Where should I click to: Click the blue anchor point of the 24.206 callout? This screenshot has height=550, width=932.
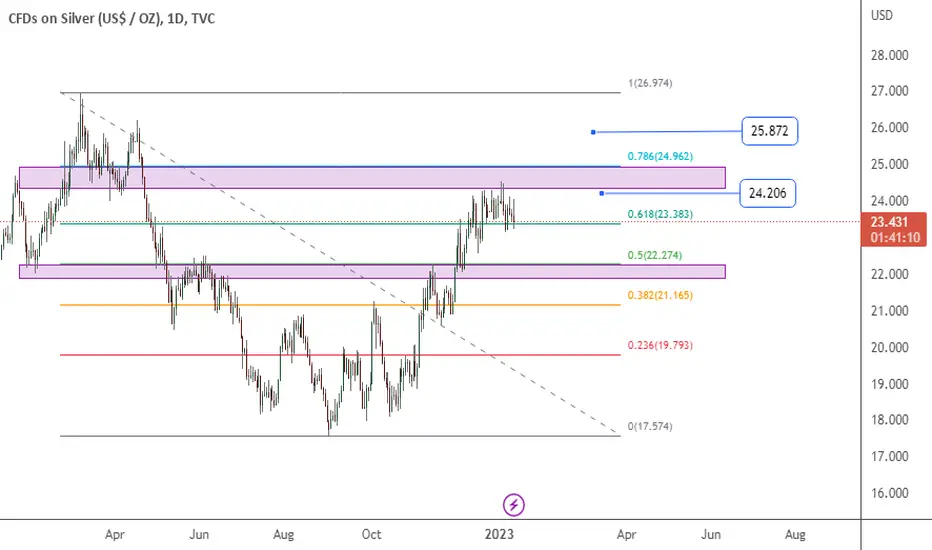(602, 193)
